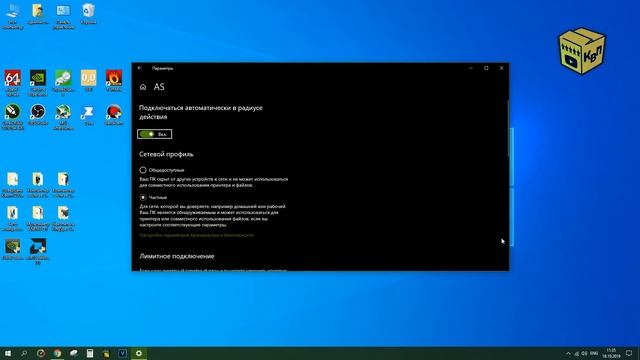Screen dimensions: 640x360
Task: Open the network tray icon
Action: point(577,353)
